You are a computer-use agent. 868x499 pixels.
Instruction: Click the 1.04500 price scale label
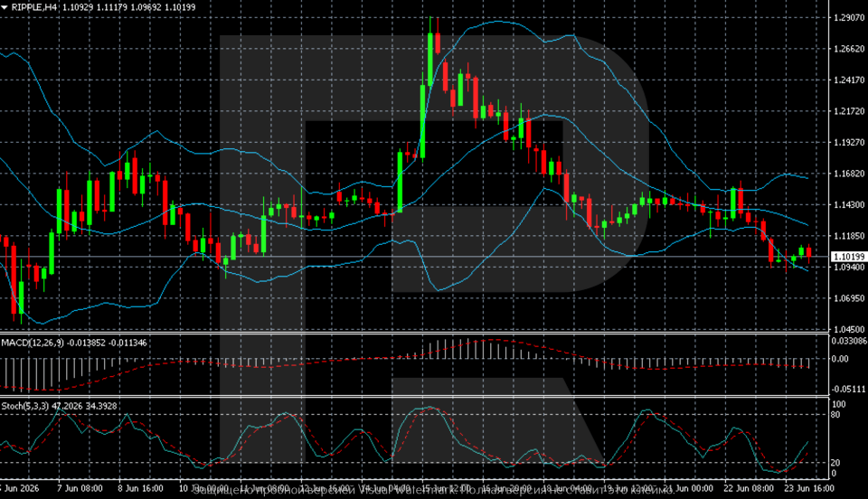(x=849, y=329)
